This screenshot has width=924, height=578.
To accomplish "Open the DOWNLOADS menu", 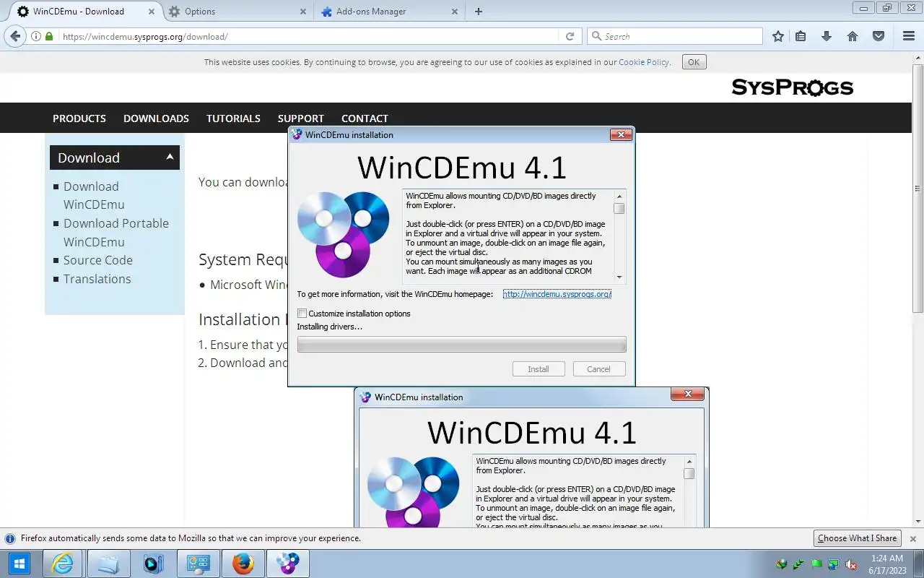I will [x=156, y=118].
